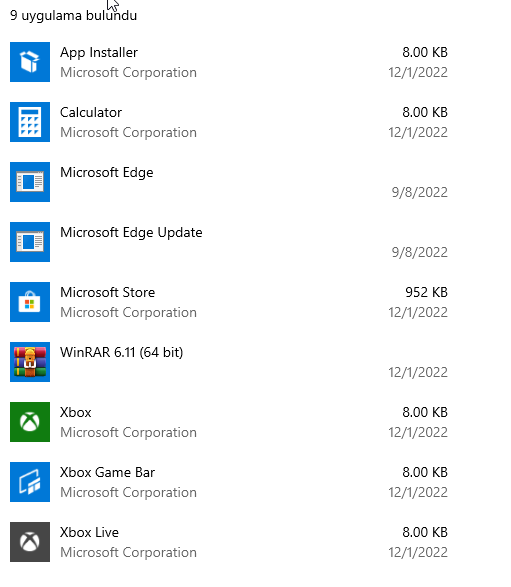Click Xbox app's 8.00 KB size
Viewport: 511px width, 587px height.
click(425, 412)
